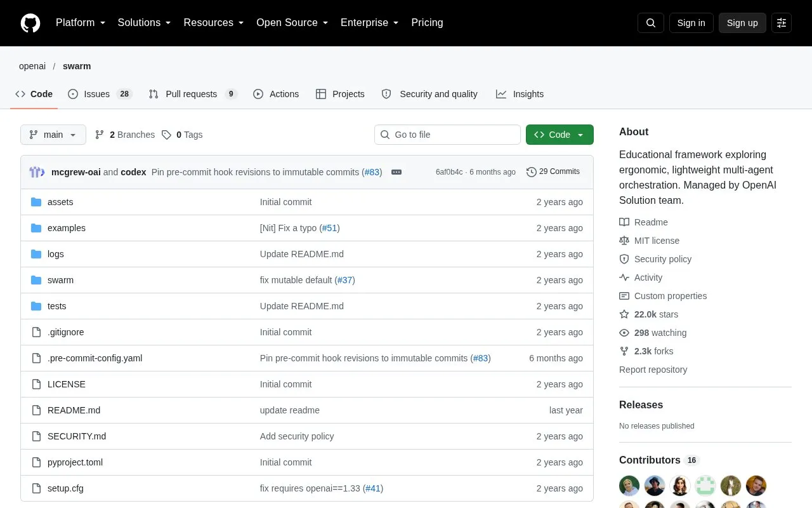
Task: Expand the Open Source menu
Action: click(x=292, y=23)
